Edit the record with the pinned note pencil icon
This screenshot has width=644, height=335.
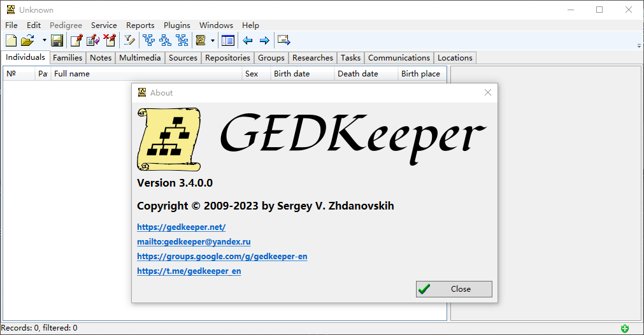tap(93, 40)
